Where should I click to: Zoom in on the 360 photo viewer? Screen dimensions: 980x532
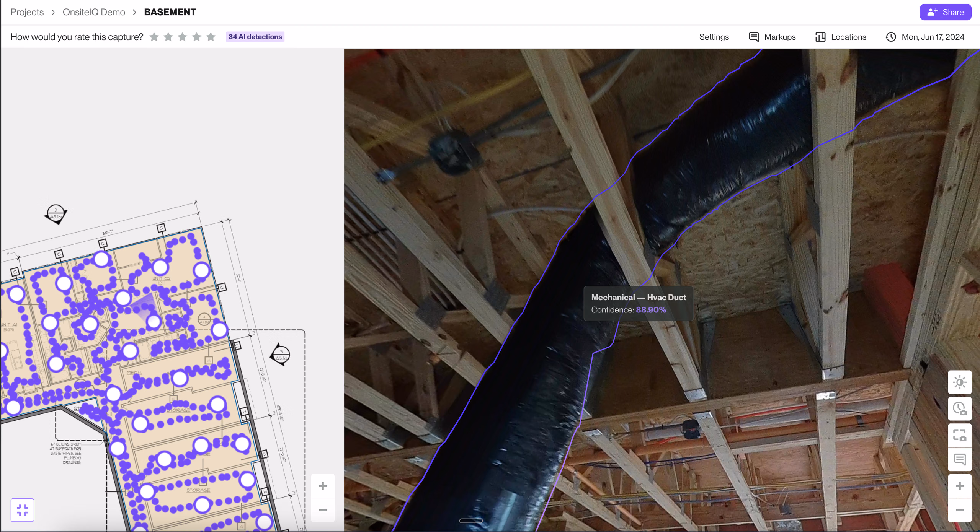tap(960, 486)
